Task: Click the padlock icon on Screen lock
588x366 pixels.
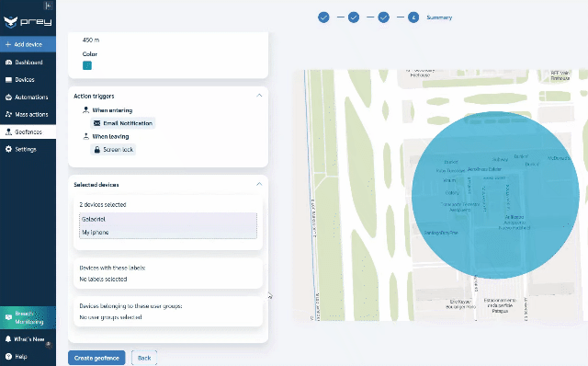Action: (97, 149)
